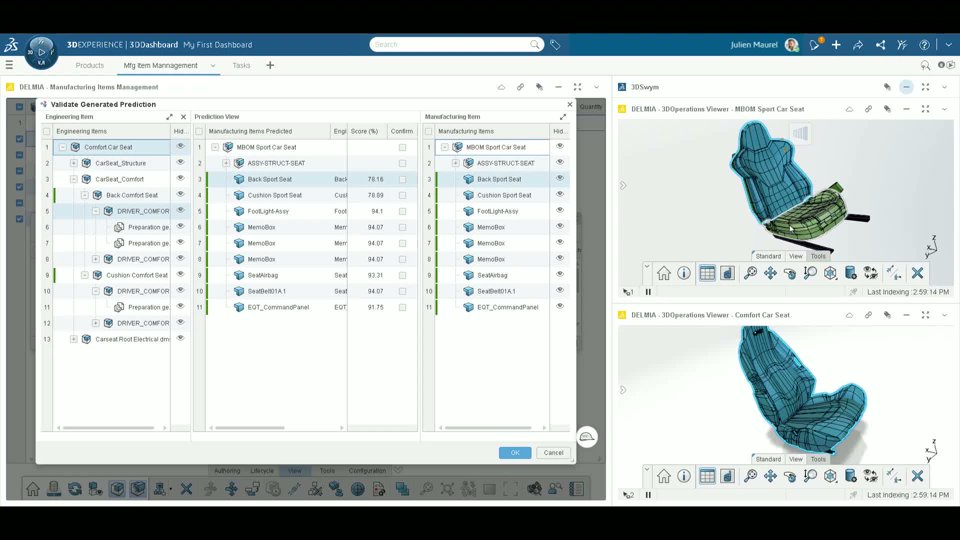Click Home icon in Comfort Car Seat viewer
960x540 pixels.
[x=664, y=476]
